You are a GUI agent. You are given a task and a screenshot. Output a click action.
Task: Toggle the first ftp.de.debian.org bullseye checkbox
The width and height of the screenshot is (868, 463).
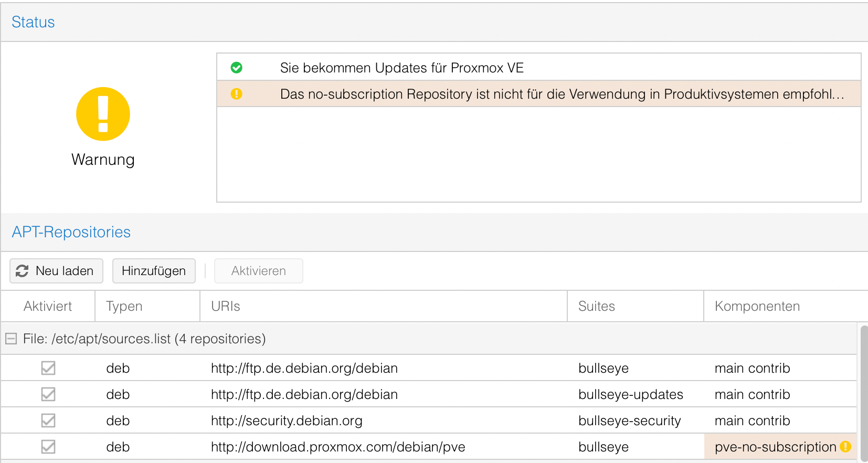[48, 368]
